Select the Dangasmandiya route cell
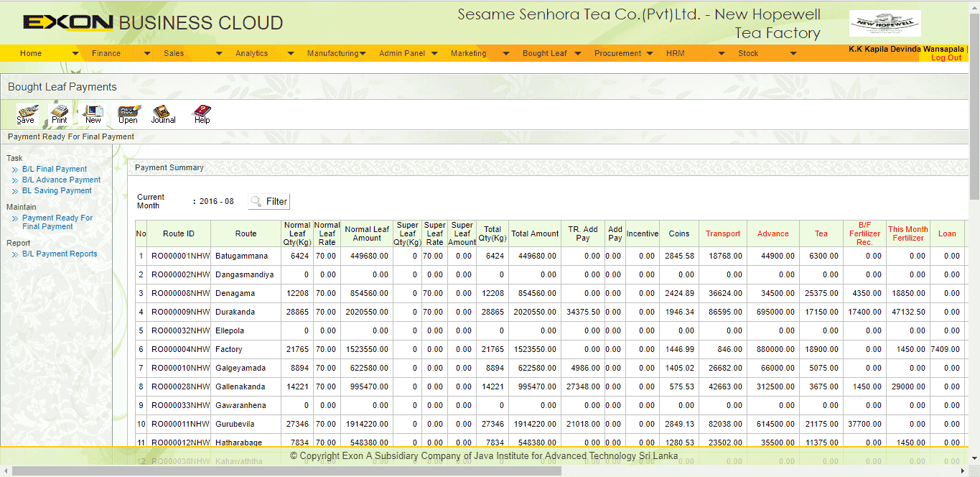 tap(246, 275)
